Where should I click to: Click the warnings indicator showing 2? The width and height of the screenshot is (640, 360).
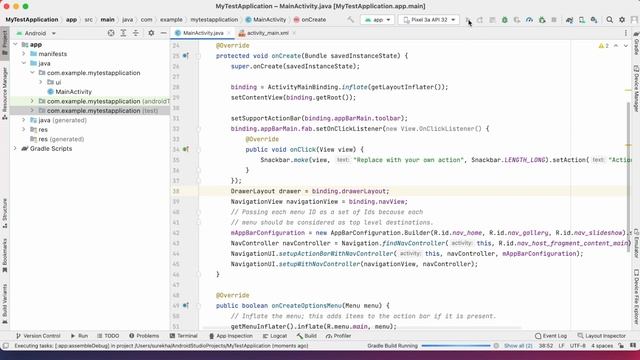(x=604, y=46)
